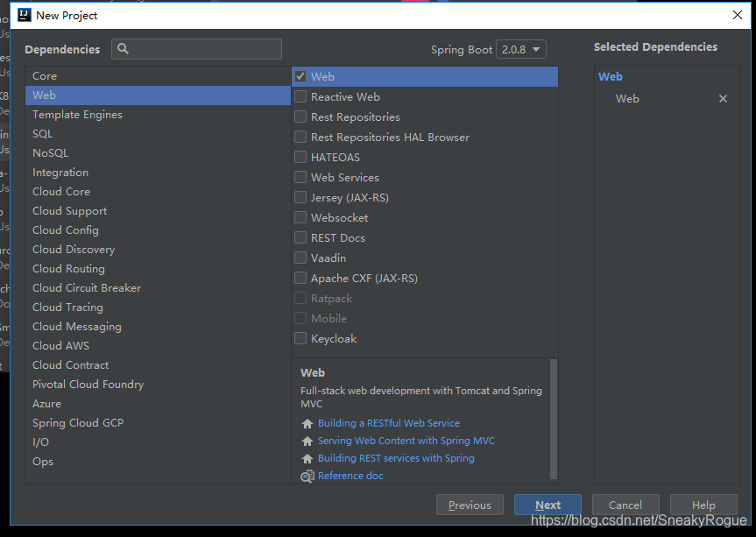Select the Integration category

tap(158, 173)
